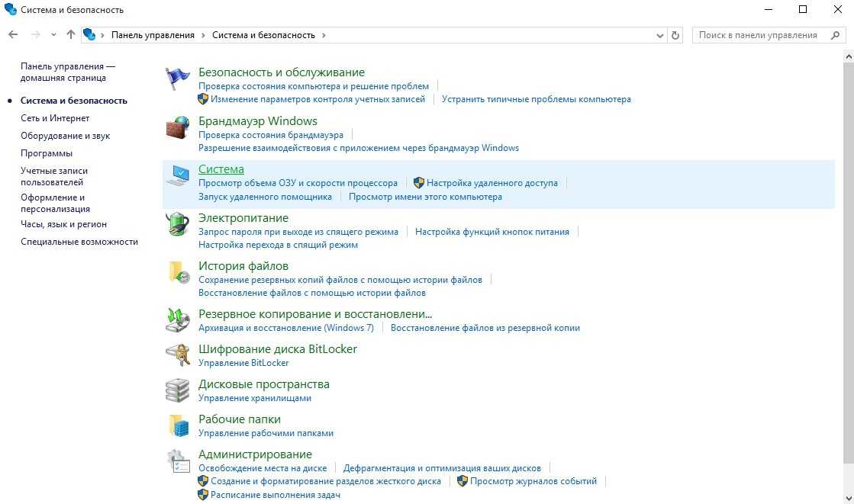Click the vertical scrollbar down arrow
This screenshot has height=504, width=854.
click(849, 499)
